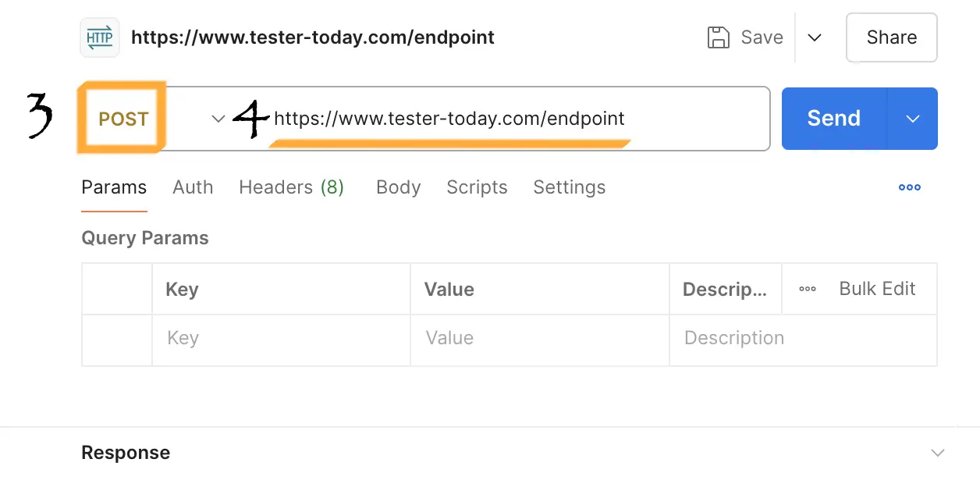Screen dimensions: 980x498
Task: Click the HTTP request type icon
Action: [99, 37]
